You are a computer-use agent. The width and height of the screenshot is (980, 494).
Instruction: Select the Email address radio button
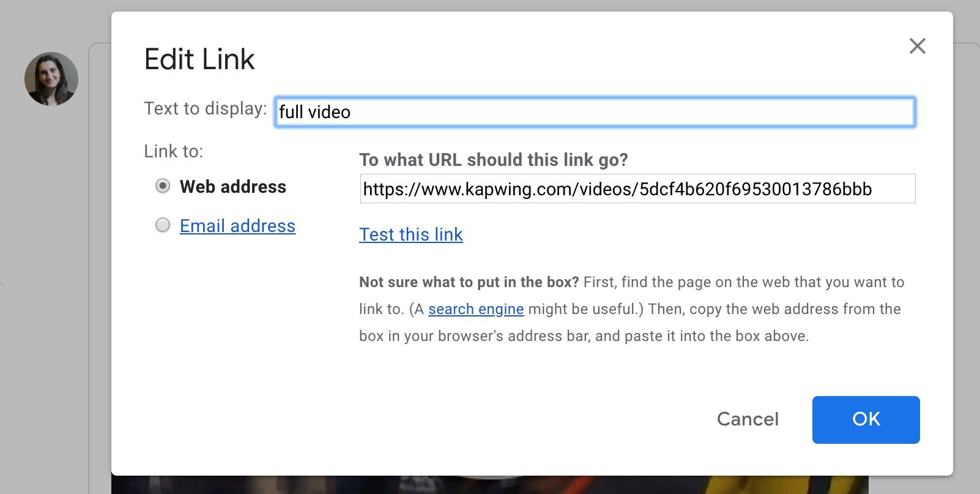click(163, 225)
